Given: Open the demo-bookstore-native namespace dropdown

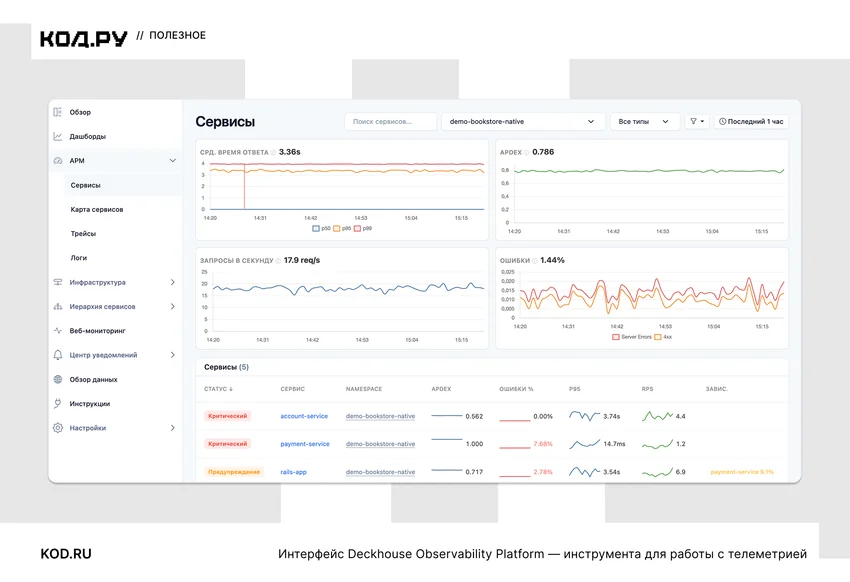Looking at the screenshot, I should point(523,121).
